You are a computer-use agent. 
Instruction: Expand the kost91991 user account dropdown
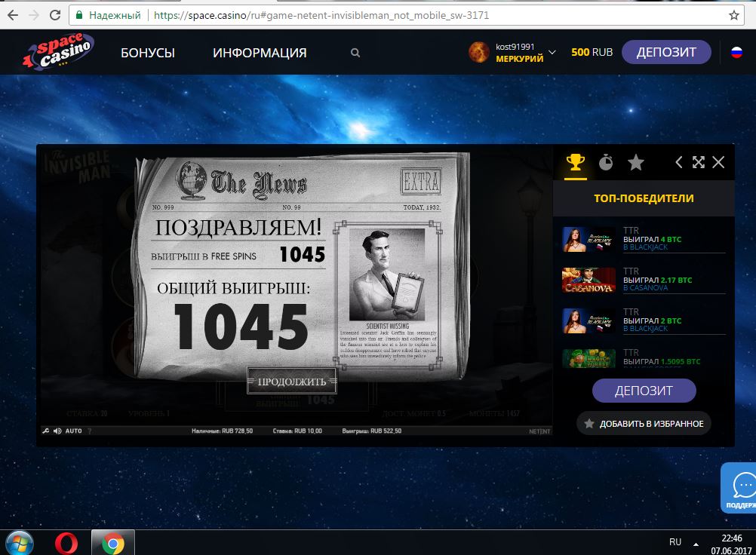pyautogui.click(x=552, y=53)
